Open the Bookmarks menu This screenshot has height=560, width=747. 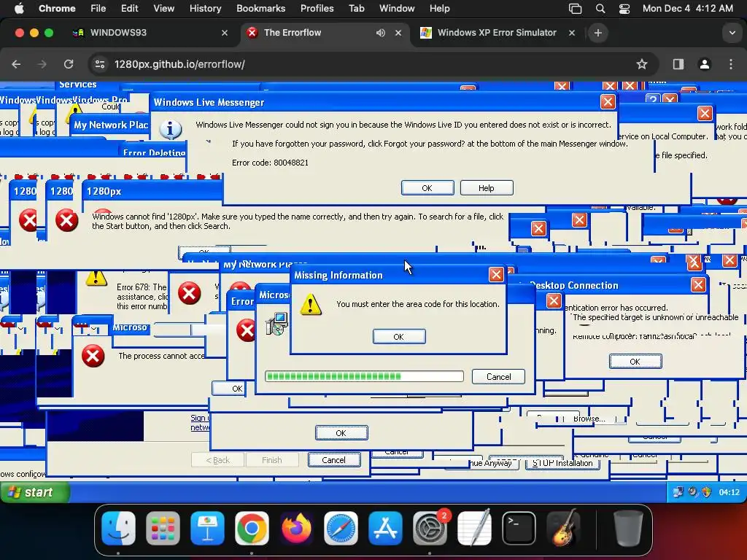(x=260, y=9)
